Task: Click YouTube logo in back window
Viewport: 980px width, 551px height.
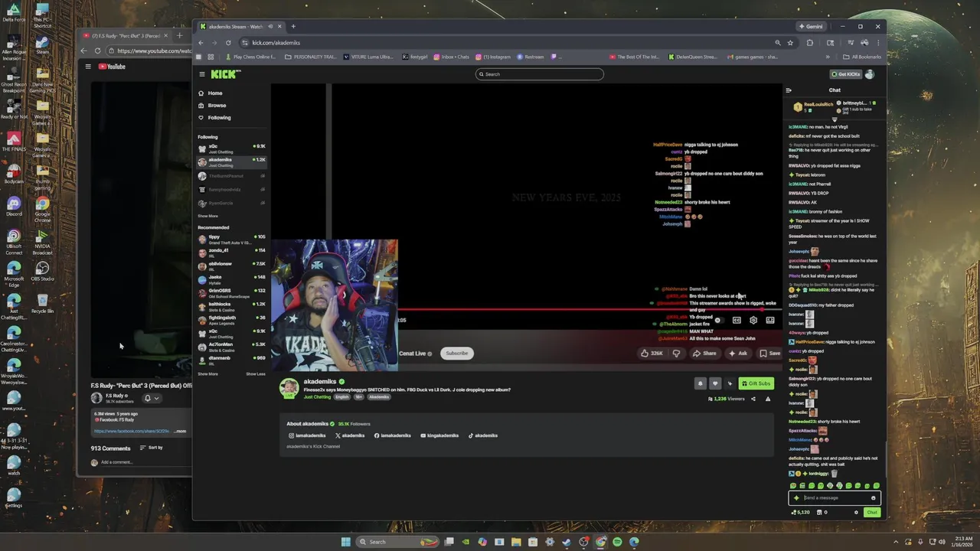Action: (112, 67)
